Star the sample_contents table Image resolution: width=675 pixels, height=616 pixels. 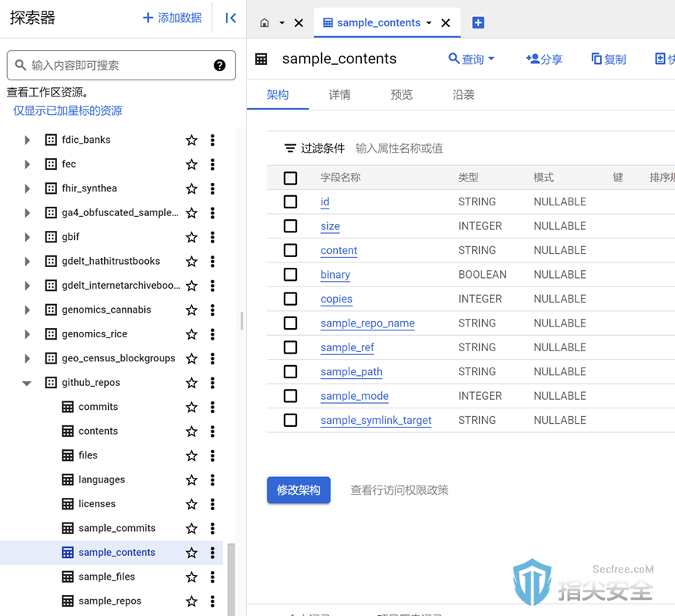pos(191,553)
